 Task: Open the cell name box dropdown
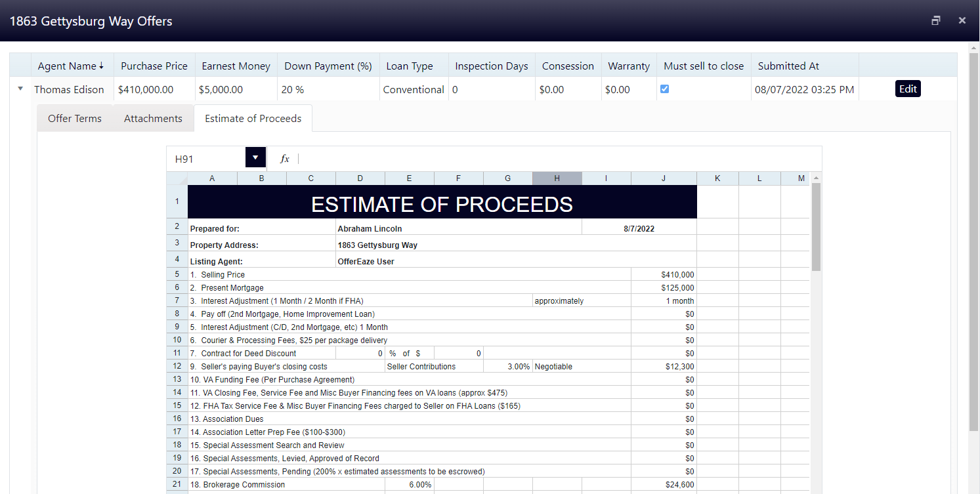tap(255, 158)
